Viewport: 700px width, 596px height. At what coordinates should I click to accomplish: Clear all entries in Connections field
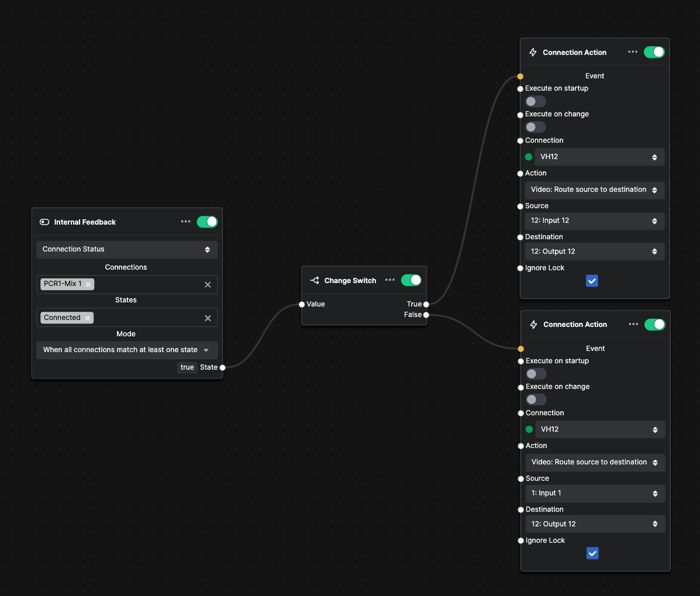tap(208, 284)
